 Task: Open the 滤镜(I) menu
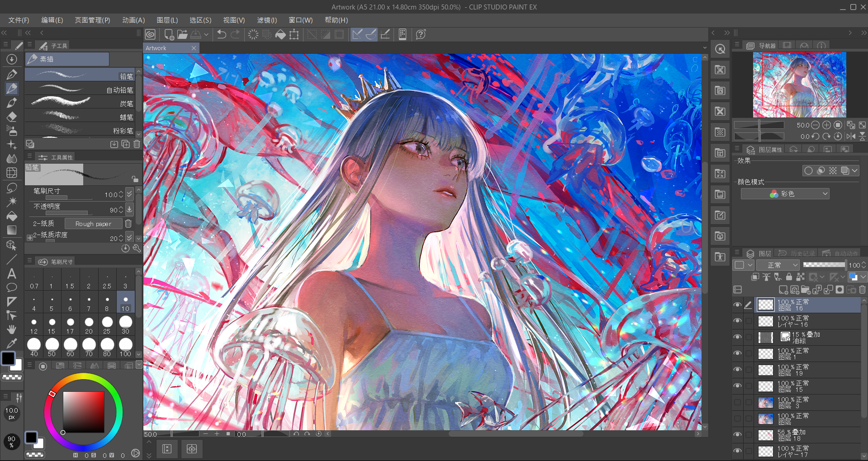(x=267, y=20)
